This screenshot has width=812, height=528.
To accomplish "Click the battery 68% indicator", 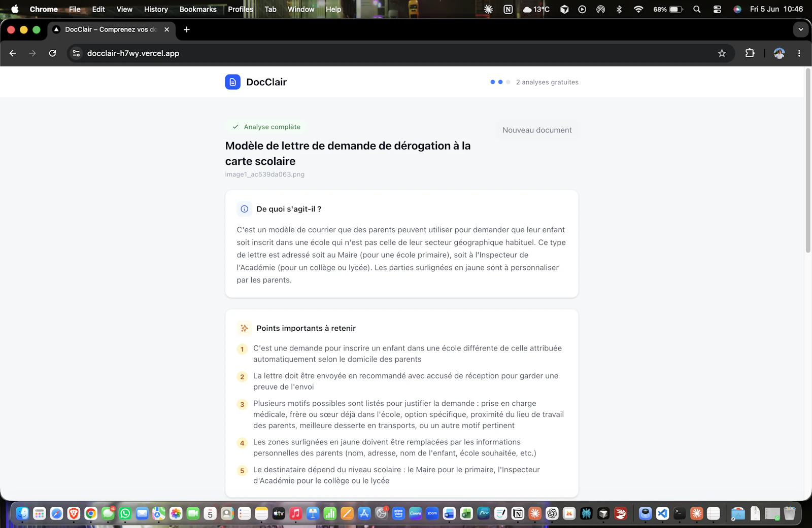I will coord(668,9).
